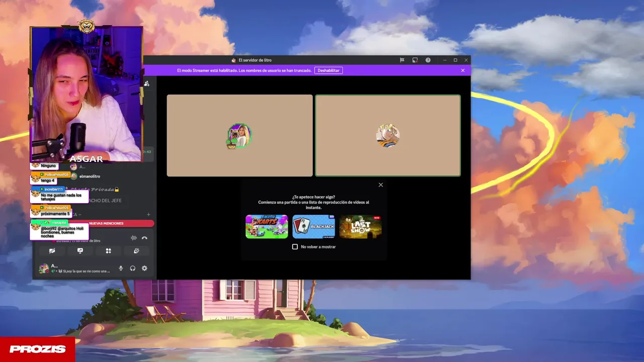Viewport: 644px width, 362px height.
Task: Check the 'No volver a mostrar' checkbox
Action: click(295, 247)
